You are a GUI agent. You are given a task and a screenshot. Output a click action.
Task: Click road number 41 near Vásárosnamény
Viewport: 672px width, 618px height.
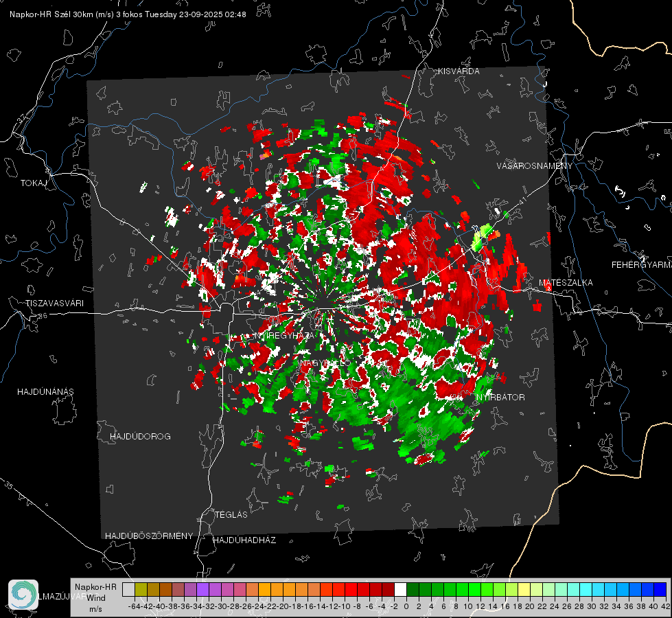click(522, 201)
